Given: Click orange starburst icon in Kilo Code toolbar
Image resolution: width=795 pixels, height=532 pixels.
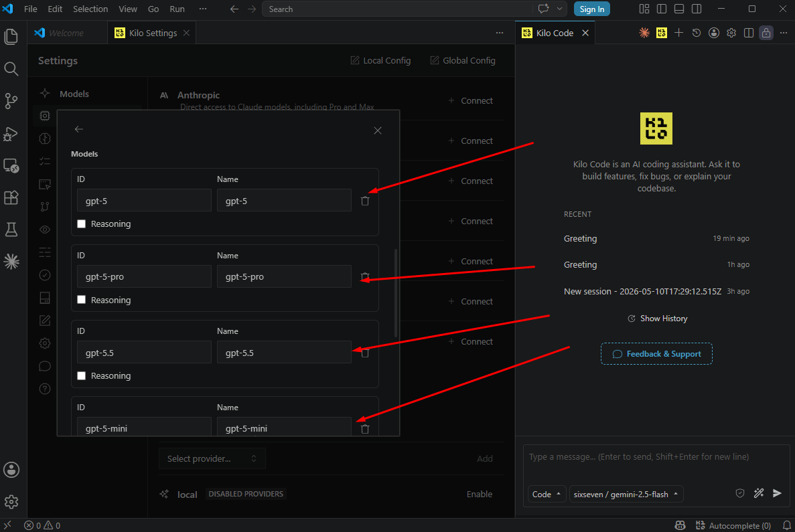Looking at the screenshot, I should point(644,33).
